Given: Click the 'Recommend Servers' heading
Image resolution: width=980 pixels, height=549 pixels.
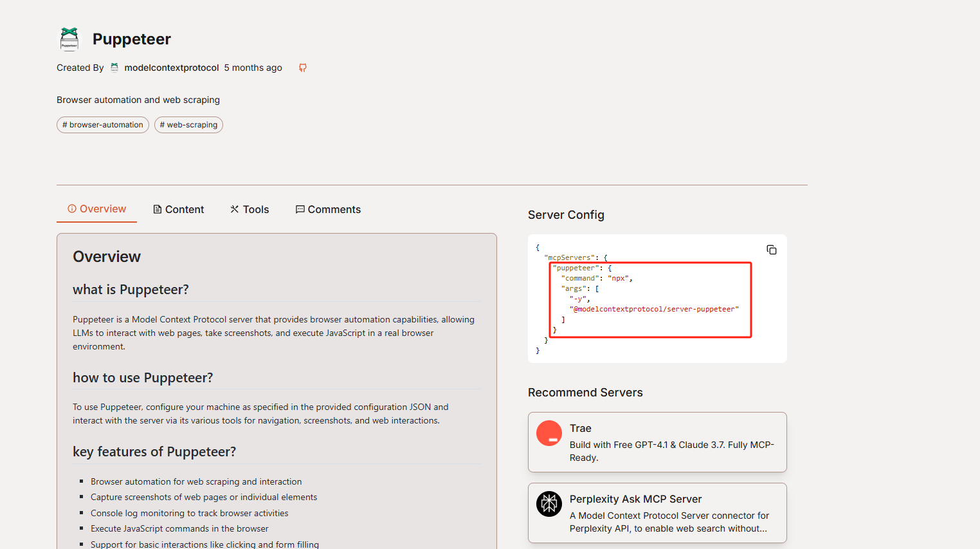Looking at the screenshot, I should 585,393.
